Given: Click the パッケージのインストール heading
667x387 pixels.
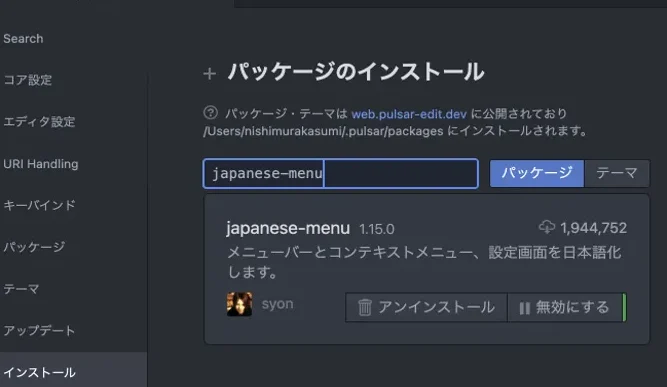Looking at the screenshot, I should click(x=356, y=72).
